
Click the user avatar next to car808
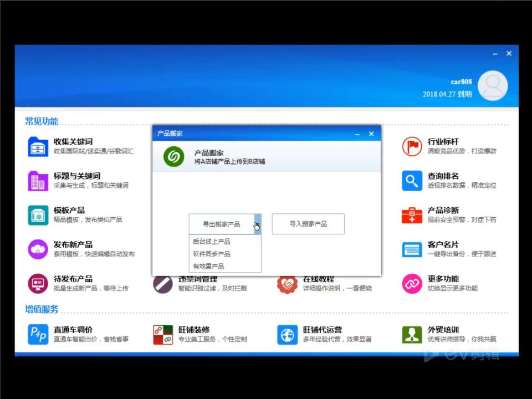click(493, 85)
